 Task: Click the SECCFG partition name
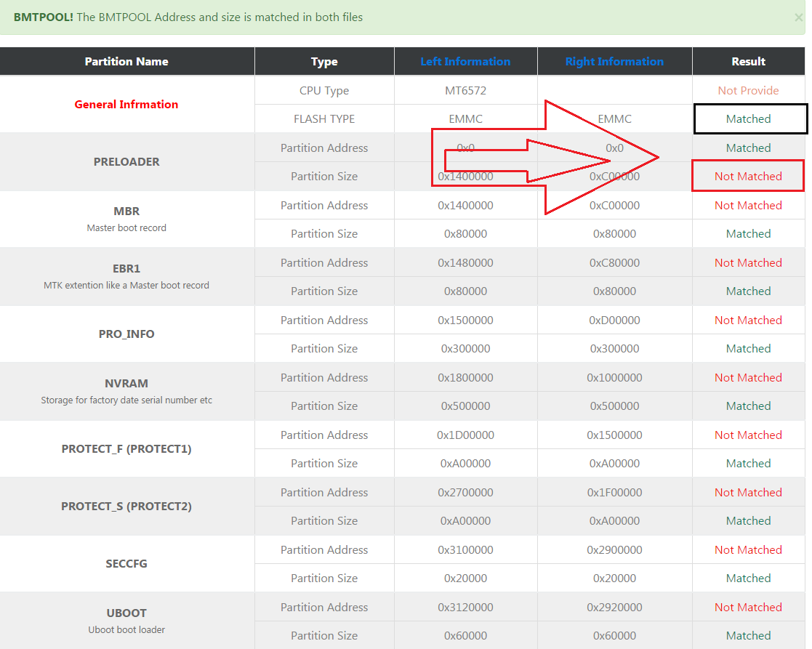[126, 564]
